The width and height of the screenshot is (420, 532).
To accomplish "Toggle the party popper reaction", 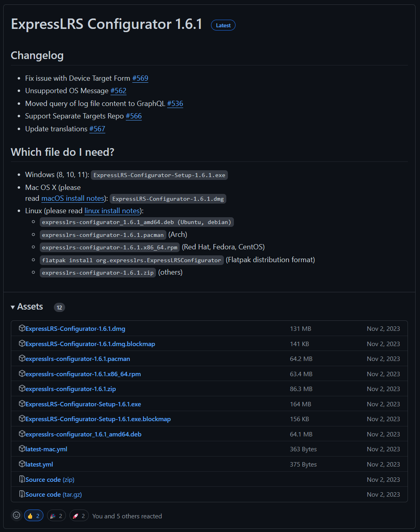I will (56, 516).
